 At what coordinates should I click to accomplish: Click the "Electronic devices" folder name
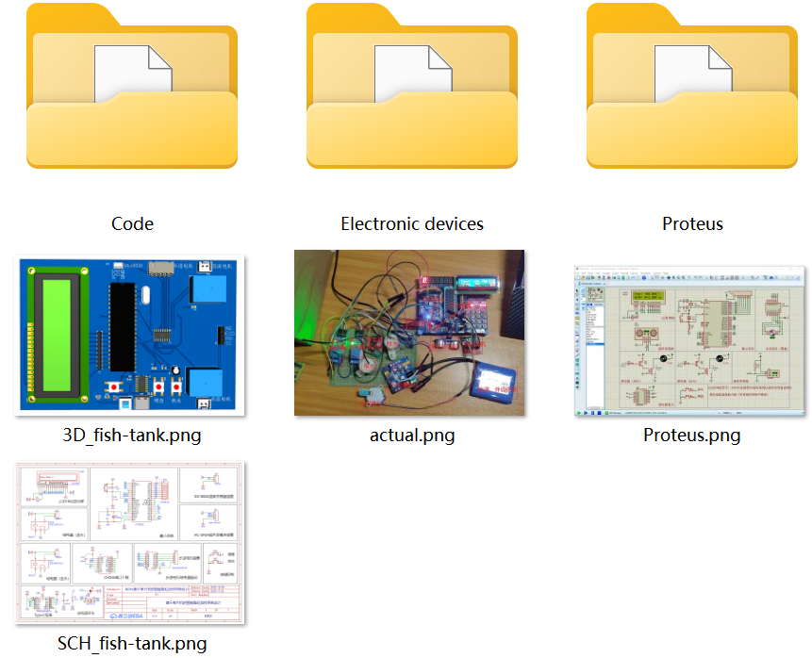tap(412, 224)
